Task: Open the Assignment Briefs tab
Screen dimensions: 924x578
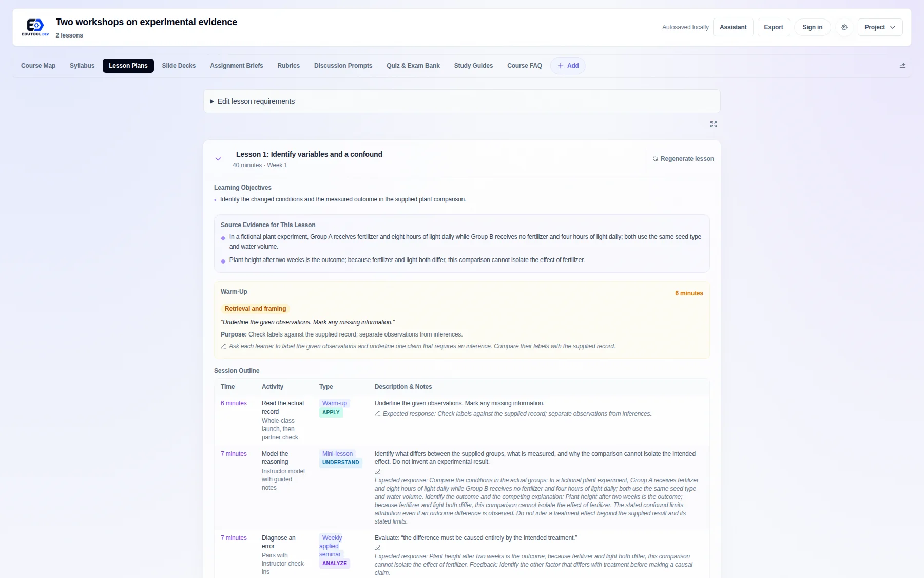Action: coord(237,66)
